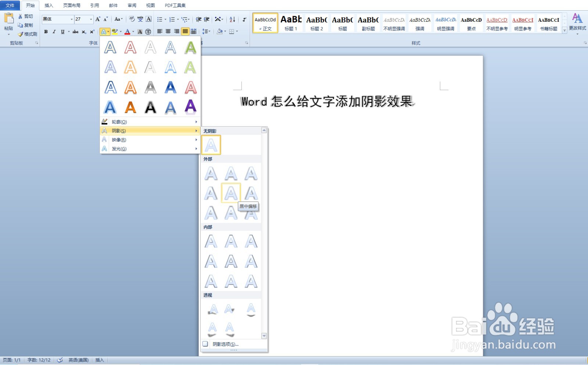The image size is (588, 365).
Task: Toggle 插入 insert mode in status bar
Action: [100, 360]
